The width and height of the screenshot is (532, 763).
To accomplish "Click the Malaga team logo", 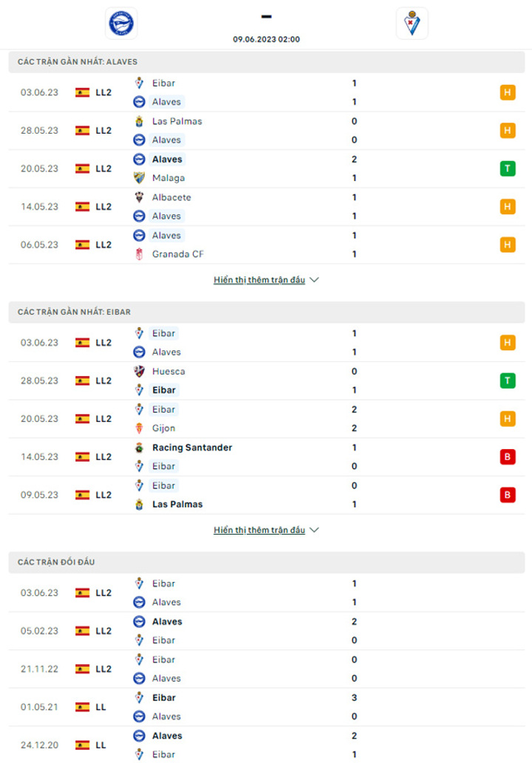I will pyautogui.click(x=139, y=177).
